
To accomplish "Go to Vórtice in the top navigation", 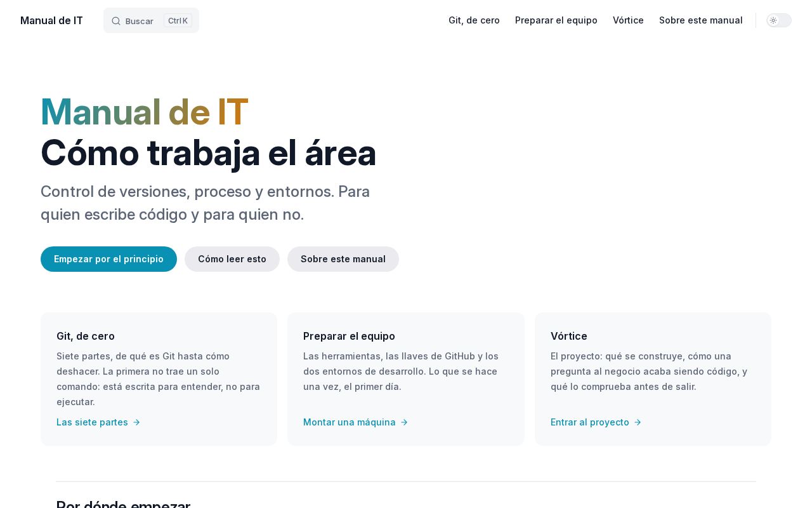I will (x=628, y=20).
